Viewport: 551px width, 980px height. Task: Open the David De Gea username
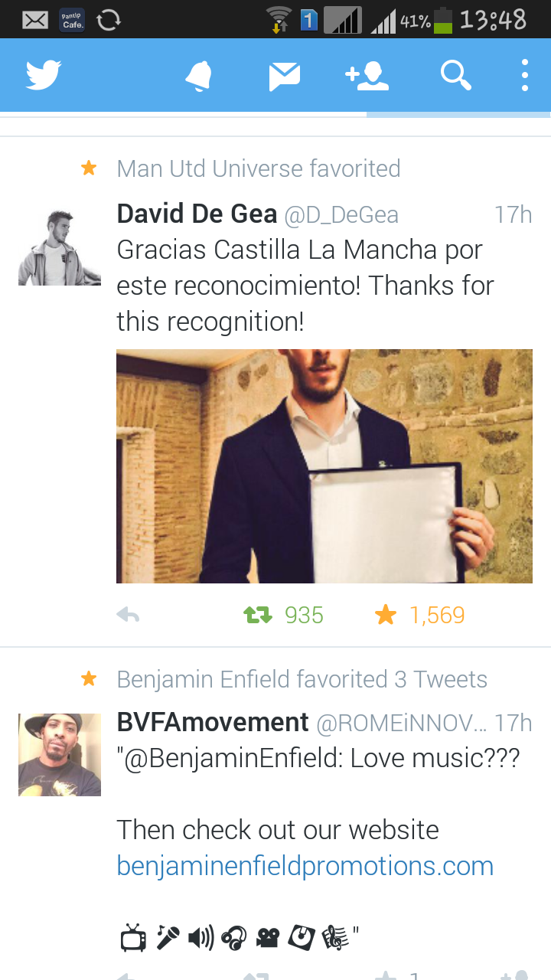tap(197, 214)
